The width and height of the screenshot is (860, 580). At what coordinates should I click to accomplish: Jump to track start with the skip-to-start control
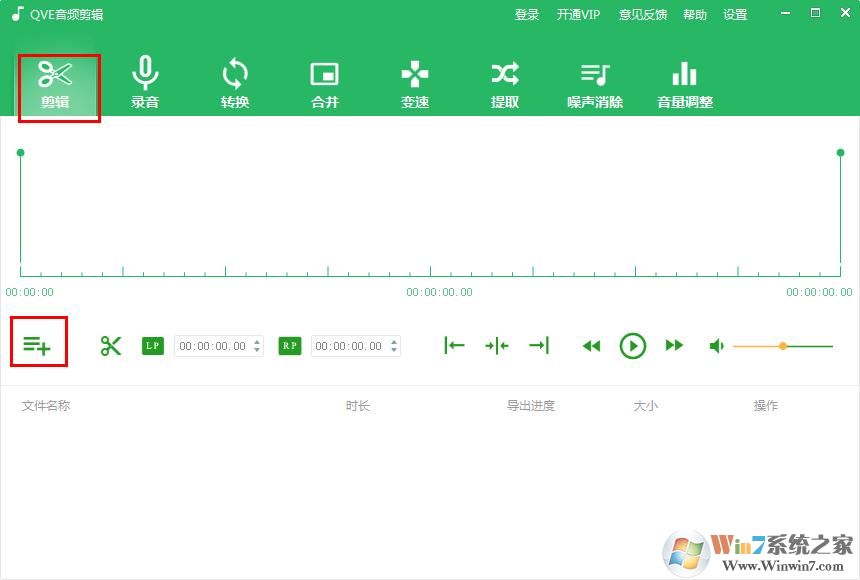[x=455, y=345]
